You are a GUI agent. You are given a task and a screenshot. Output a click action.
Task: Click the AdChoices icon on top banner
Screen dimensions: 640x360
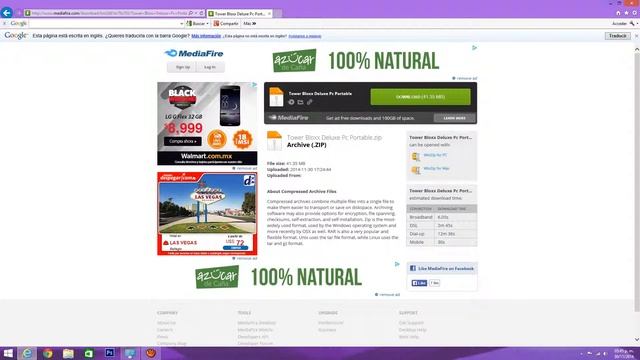(x=474, y=48)
